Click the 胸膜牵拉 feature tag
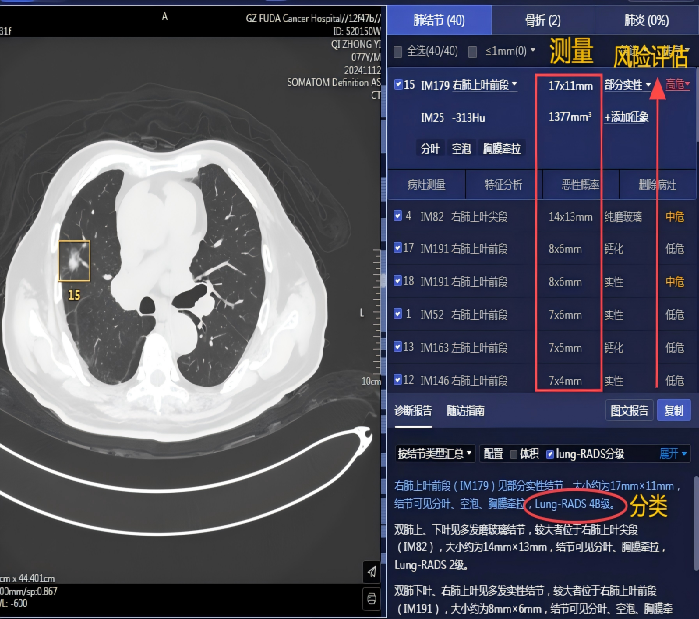Screen dimensions: 699x619 [501, 149]
